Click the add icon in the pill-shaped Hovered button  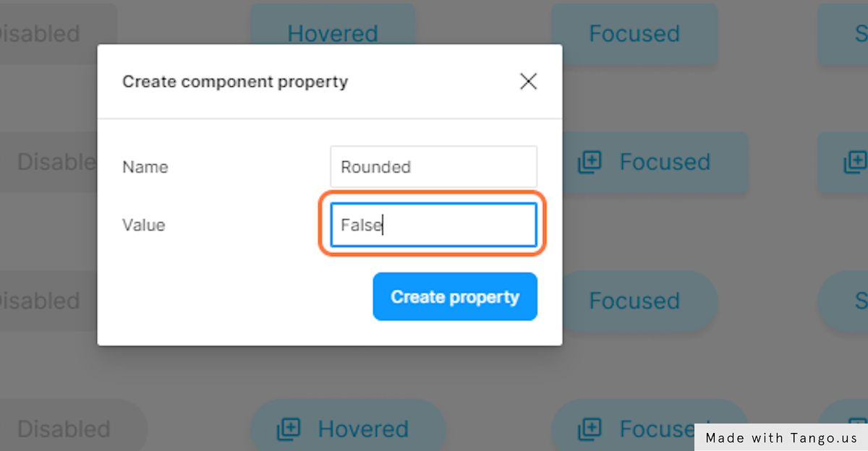[289, 429]
